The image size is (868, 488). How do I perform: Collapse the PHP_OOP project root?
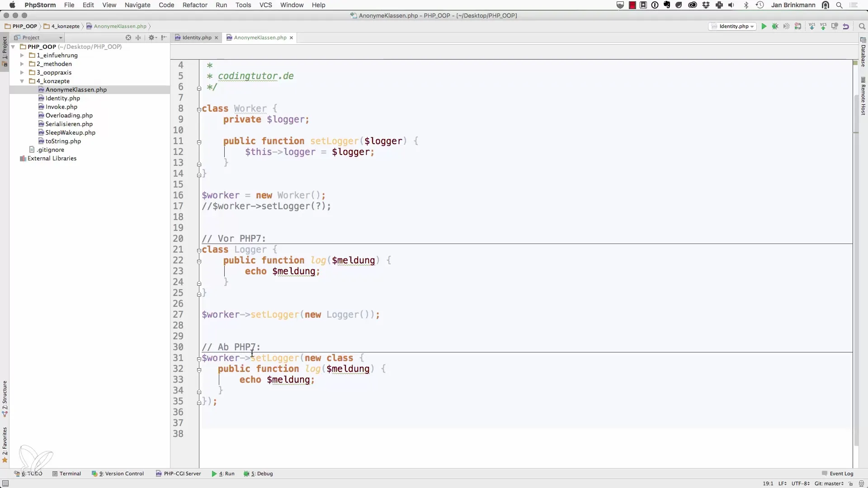[x=14, y=47]
